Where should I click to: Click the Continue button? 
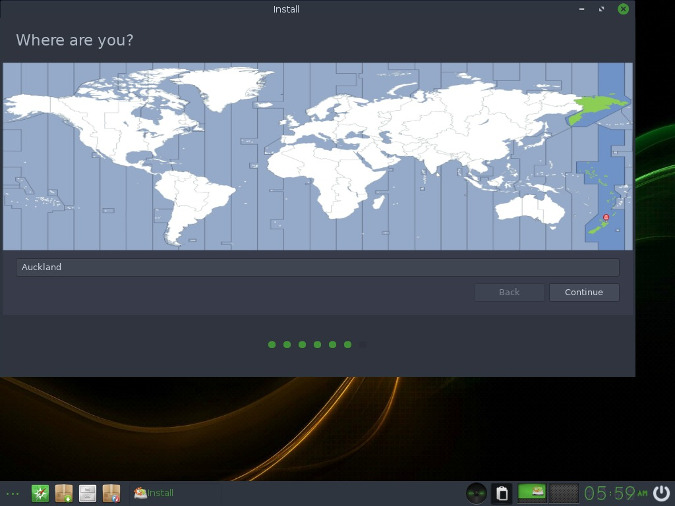click(583, 292)
